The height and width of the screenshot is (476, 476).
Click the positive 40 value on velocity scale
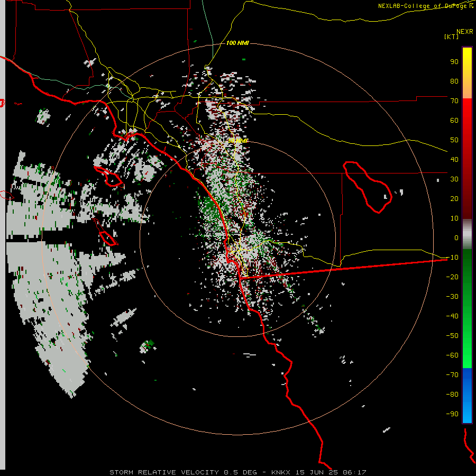click(x=454, y=160)
